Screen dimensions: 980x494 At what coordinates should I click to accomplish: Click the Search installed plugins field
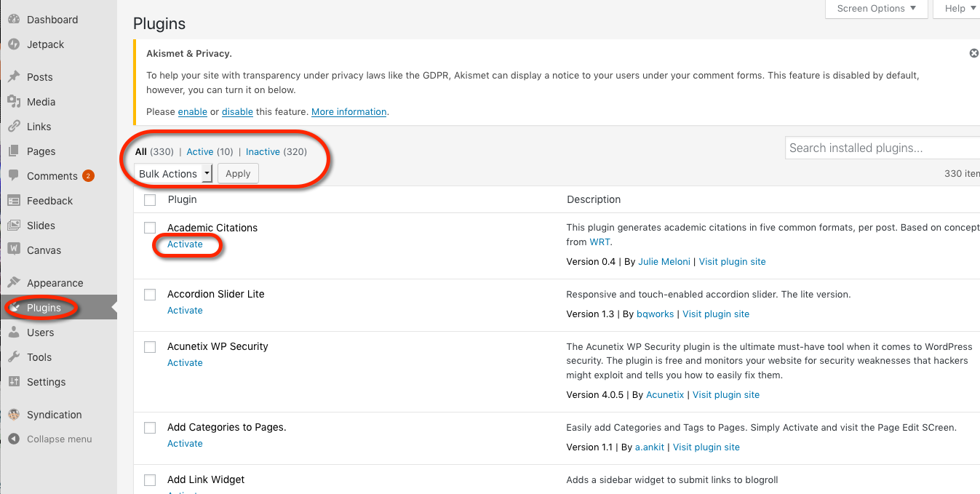coord(883,148)
